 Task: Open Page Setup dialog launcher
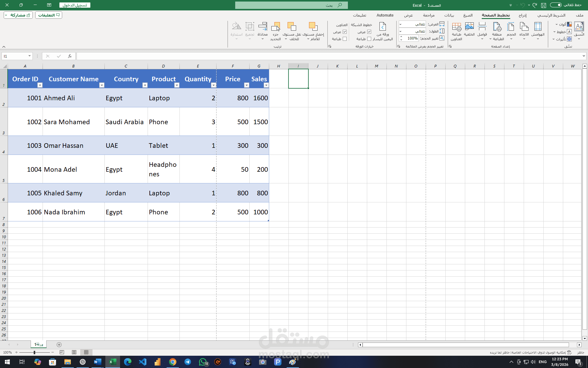(x=450, y=46)
